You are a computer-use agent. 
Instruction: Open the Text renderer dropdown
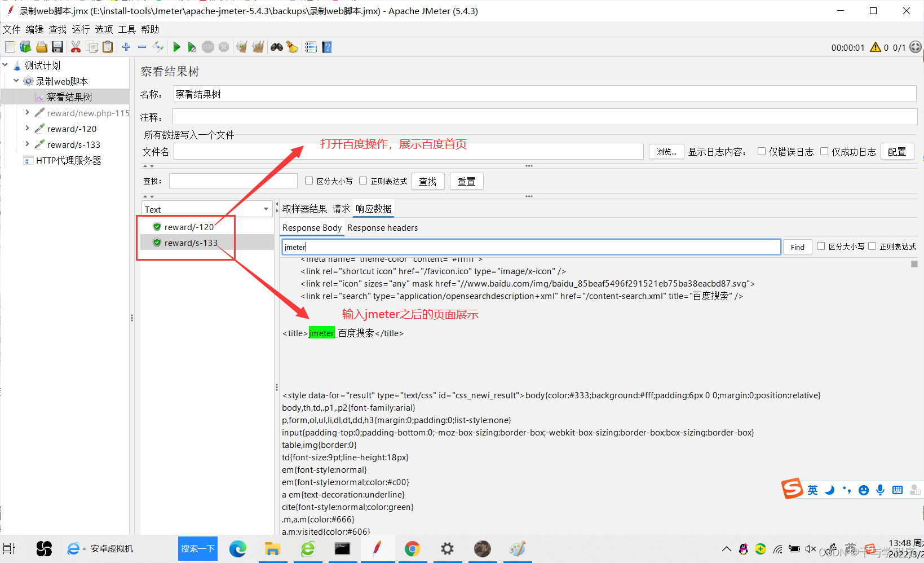coord(206,209)
